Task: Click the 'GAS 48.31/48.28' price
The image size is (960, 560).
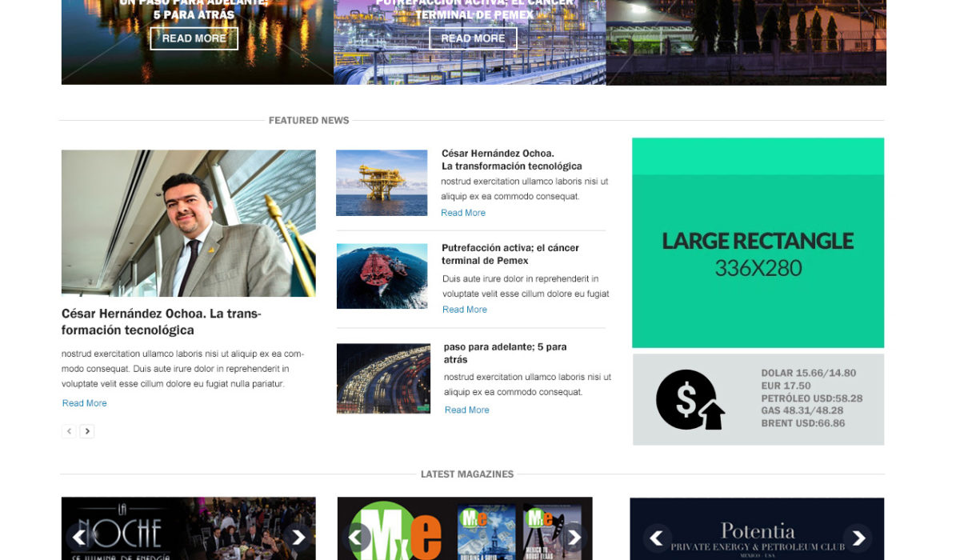Action: point(802,410)
